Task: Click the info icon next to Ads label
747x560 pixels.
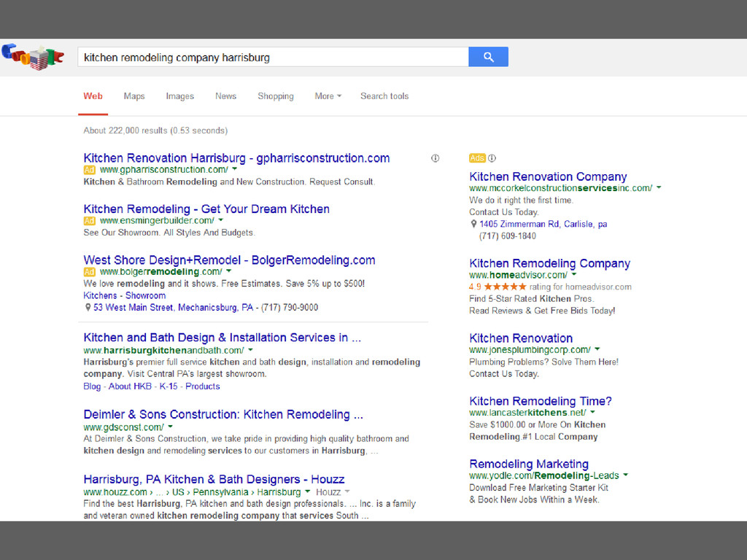Action: pyautogui.click(x=492, y=158)
